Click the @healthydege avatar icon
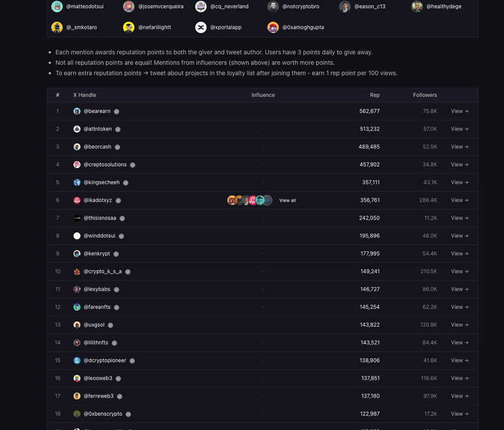The image size is (504, 430). (x=417, y=7)
